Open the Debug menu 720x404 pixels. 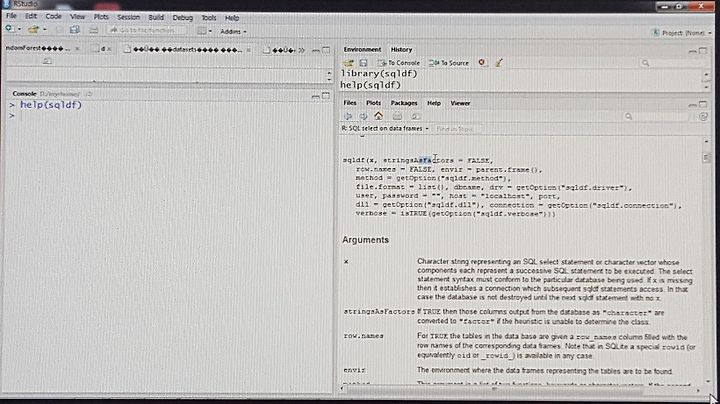[183, 17]
